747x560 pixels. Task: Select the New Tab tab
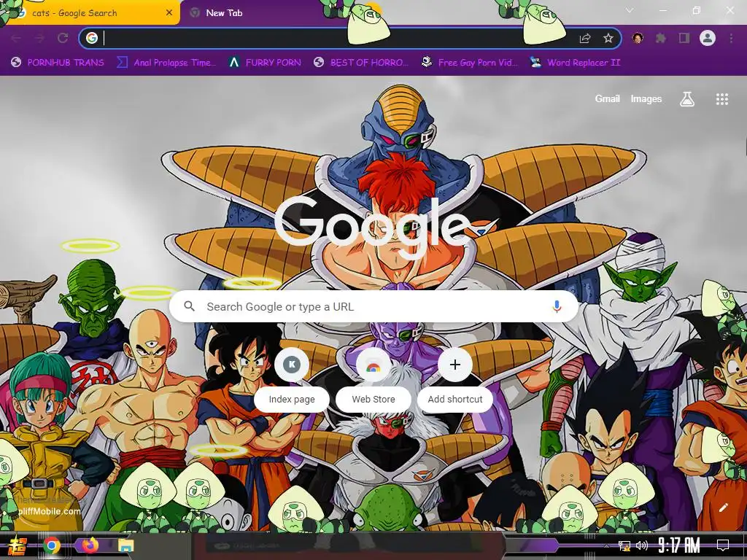pyautogui.click(x=224, y=13)
